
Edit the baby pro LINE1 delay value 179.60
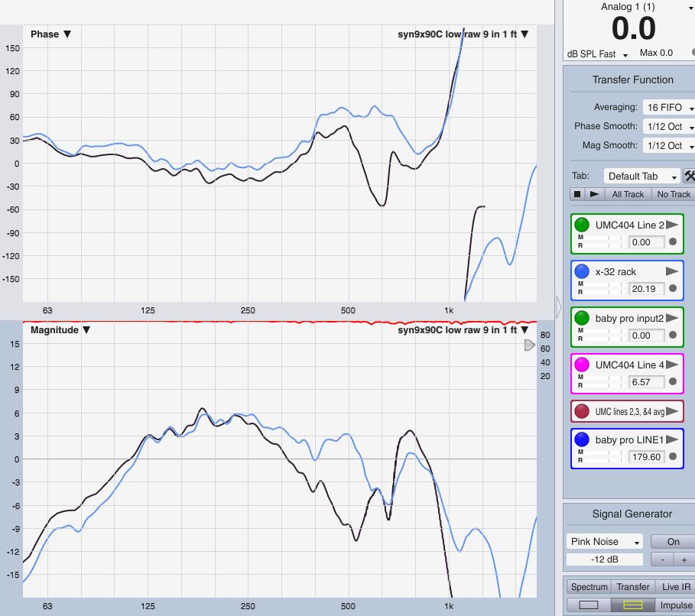pyautogui.click(x=646, y=456)
